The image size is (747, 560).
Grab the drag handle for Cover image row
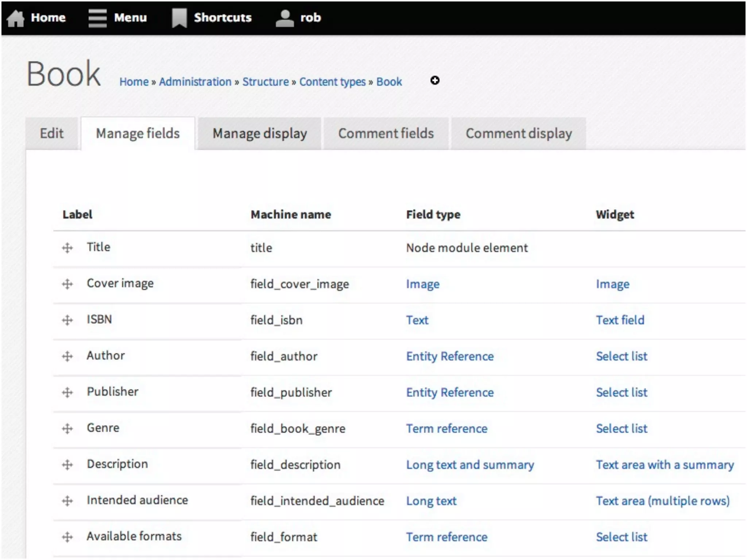pyautogui.click(x=67, y=284)
